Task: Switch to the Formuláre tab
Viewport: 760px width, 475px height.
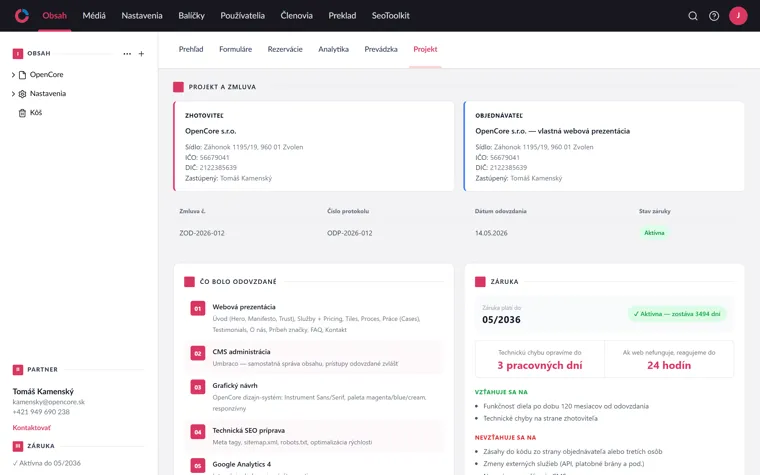Action: 236,49
